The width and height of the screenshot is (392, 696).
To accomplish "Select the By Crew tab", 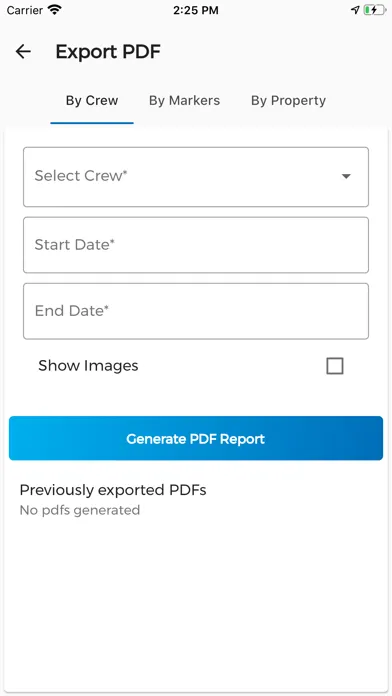I will pos(92,100).
